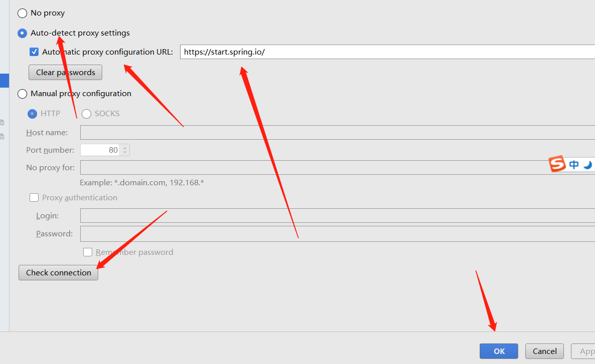Viewport: 595px width, 364px height.
Task: Dismiss the dialog with Cancel
Action: coord(544,351)
